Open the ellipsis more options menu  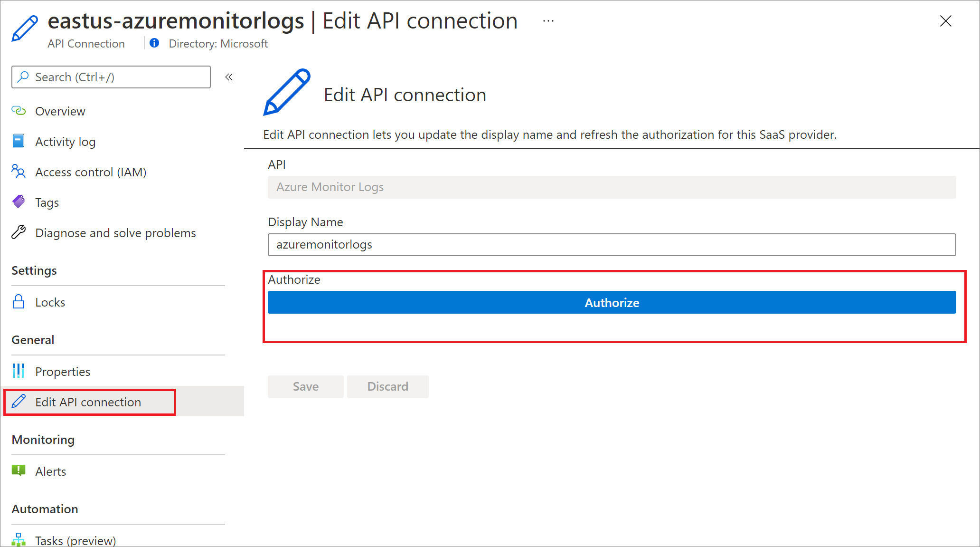548,21
